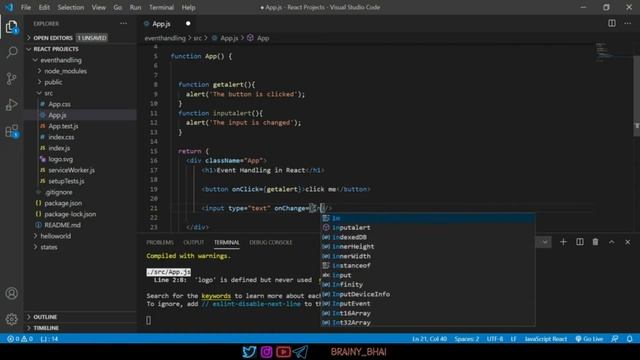The image size is (640, 360).
Task: Split the editor to the right
Action: (611, 23)
